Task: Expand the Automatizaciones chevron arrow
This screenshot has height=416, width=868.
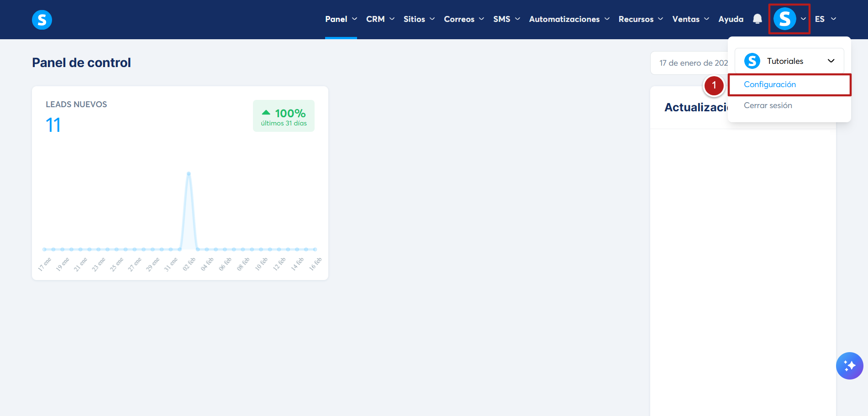Action: click(607, 19)
